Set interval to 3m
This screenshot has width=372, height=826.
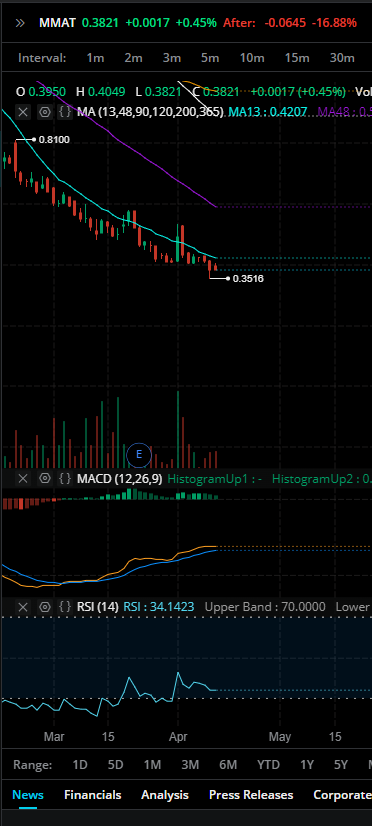[171, 58]
